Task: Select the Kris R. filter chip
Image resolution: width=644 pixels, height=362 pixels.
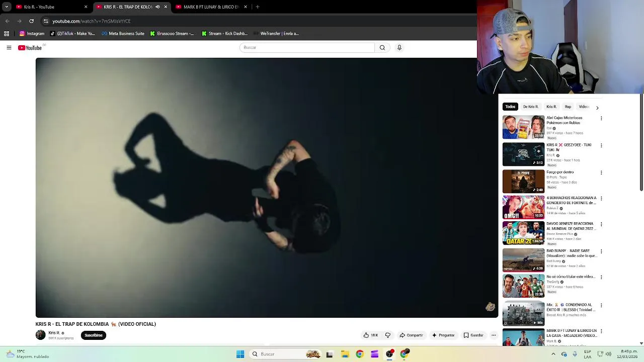Action: (551, 107)
